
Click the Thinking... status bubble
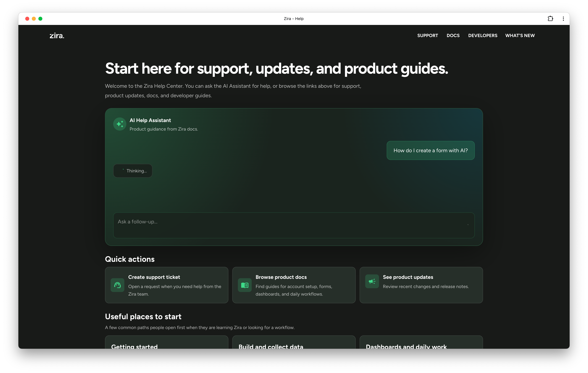[133, 171]
